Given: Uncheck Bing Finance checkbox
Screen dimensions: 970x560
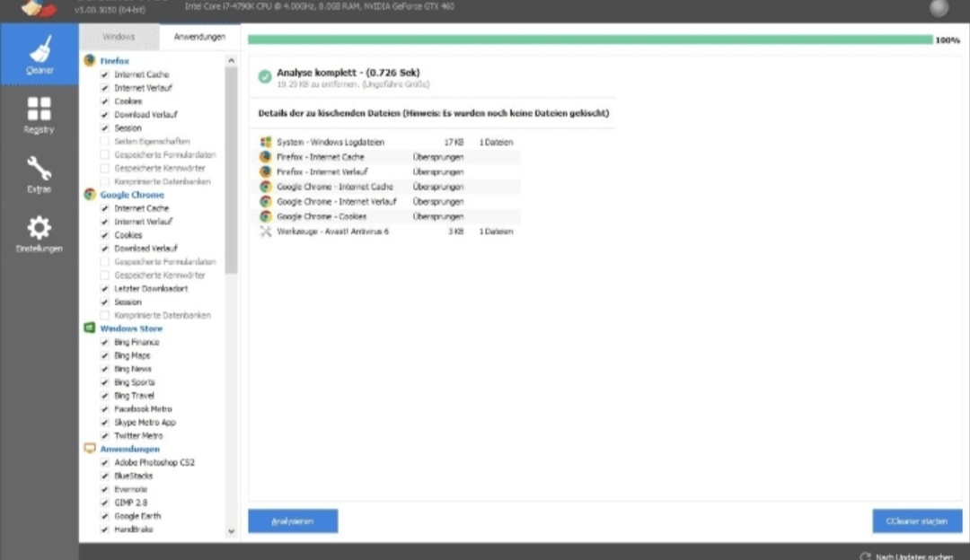Looking at the screenshot, I should pyautogui.click(x=104, y=342).
